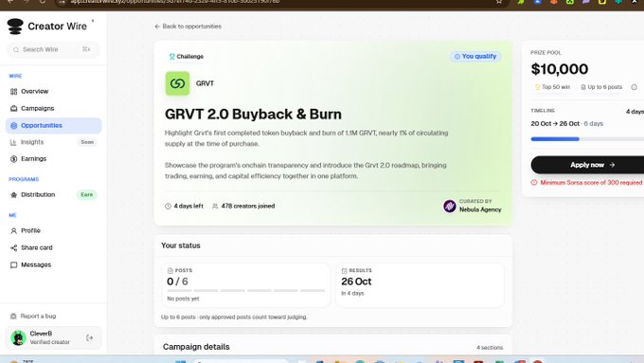Screen dimensions: 644x363
Task: Click the Messages chat icon
Action: coord(13,264)
